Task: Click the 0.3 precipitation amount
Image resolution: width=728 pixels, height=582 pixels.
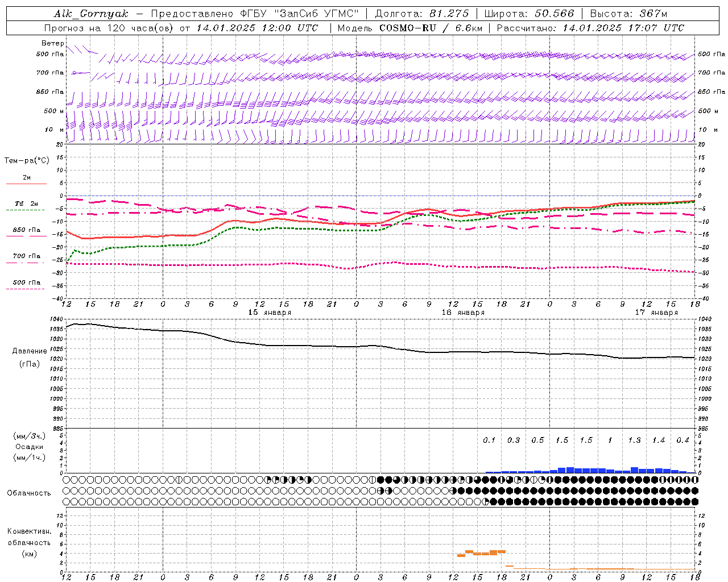Action: [x=514, y=440]
